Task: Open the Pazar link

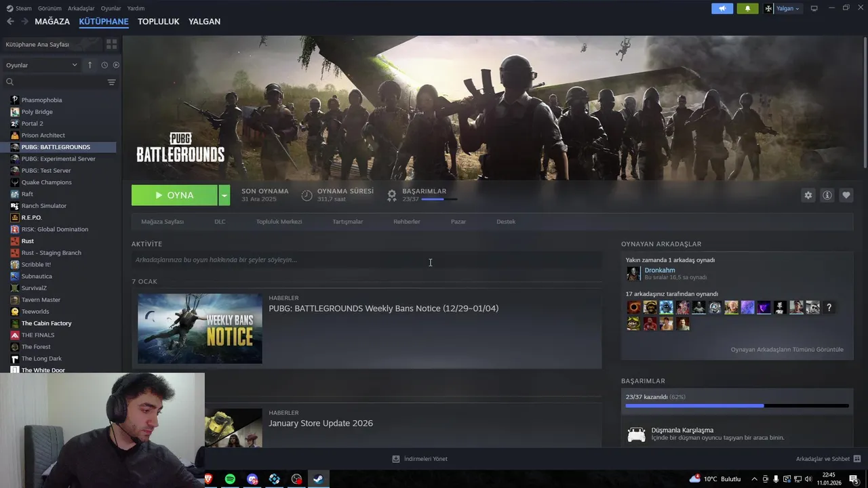Action: 458,222
